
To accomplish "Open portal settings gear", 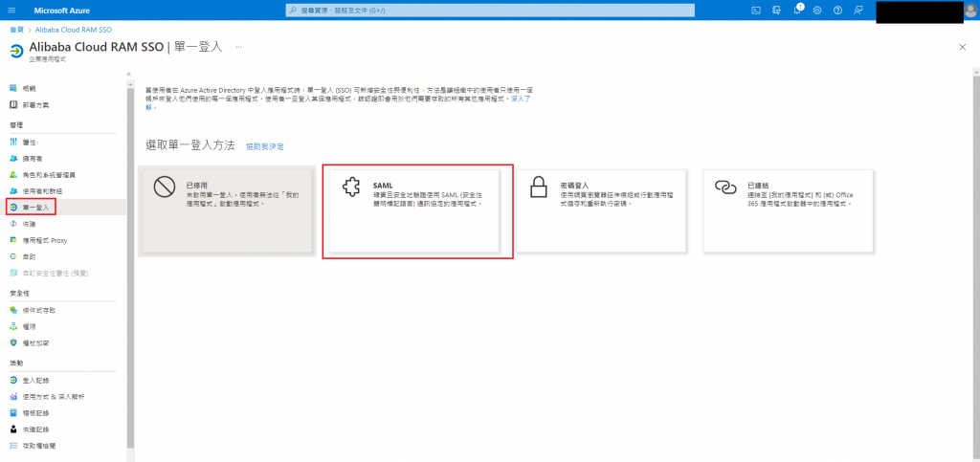I will pyautogui.click(x=817, y=10).
